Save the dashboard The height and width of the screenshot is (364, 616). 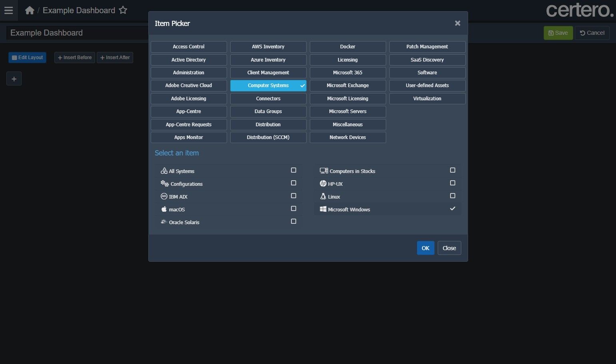tap(558, 33)
